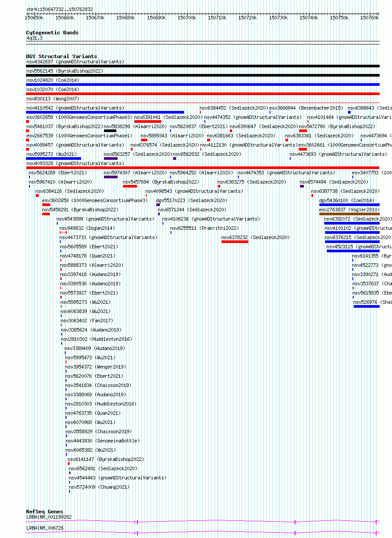Open nsv4443930 GenomeinaBottle variant
Image resolution: width=392 pixels, height=538 pixels.
coord(103,441)
